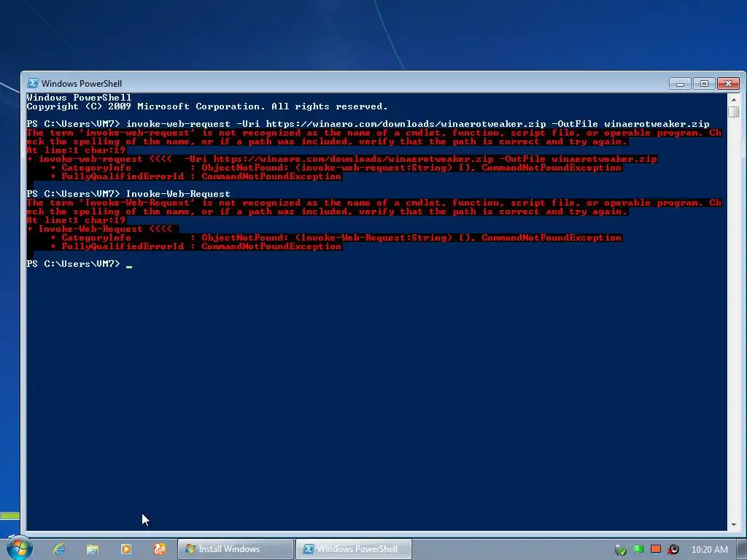Click the invoke-web-request -Uri command line

[368, 124]
